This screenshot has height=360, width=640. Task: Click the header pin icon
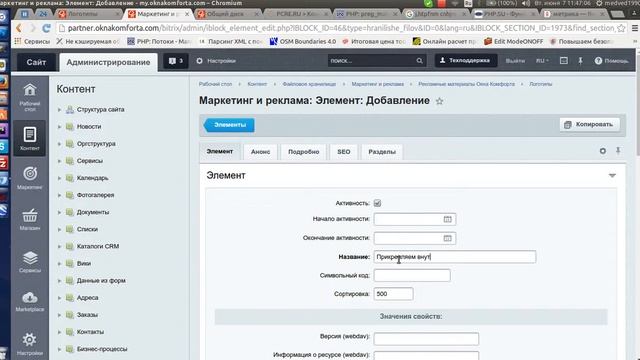(x=580, y=61)
